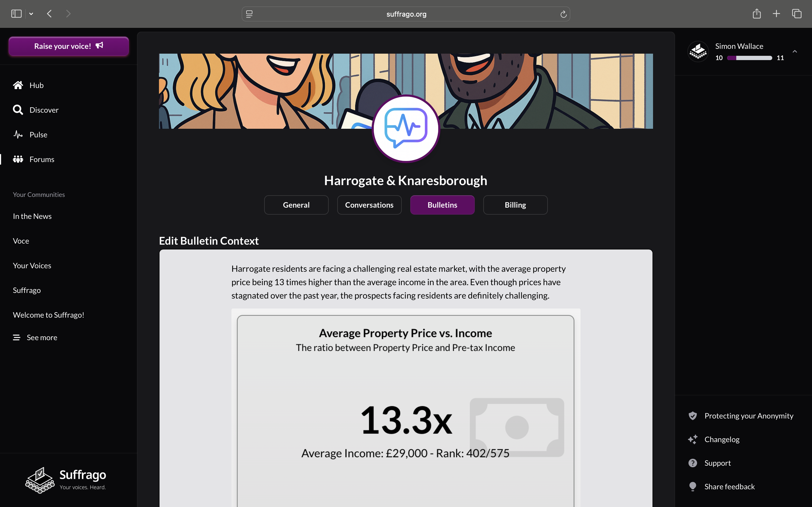Open the Forums people icon
812x507 pixels.
coord(18,159)
